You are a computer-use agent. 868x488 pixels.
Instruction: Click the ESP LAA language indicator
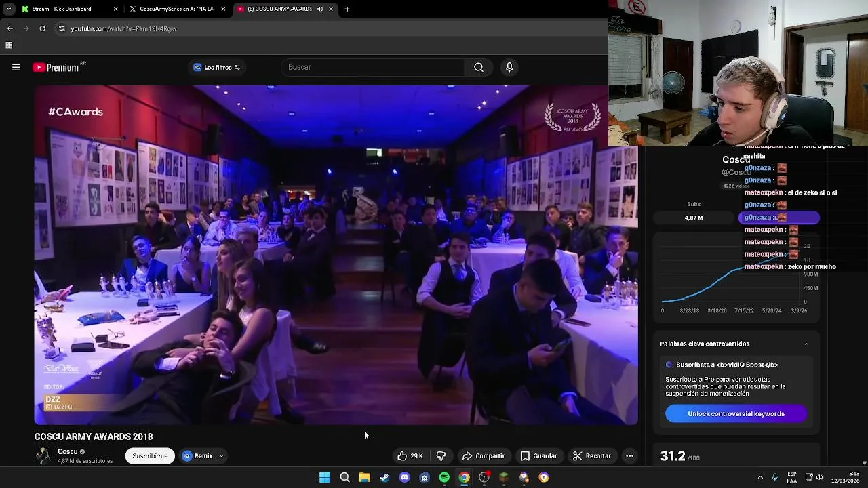[792, 477]
